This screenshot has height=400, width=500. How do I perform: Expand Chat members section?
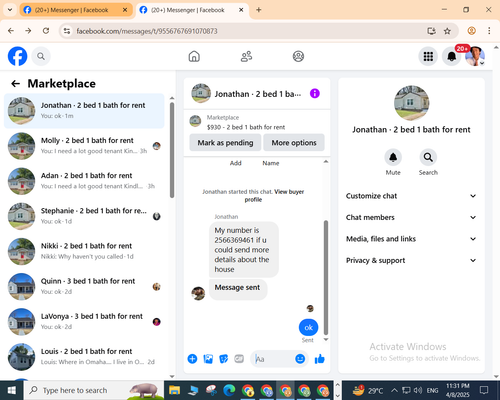pyautogui.click(x=411, y=217)
